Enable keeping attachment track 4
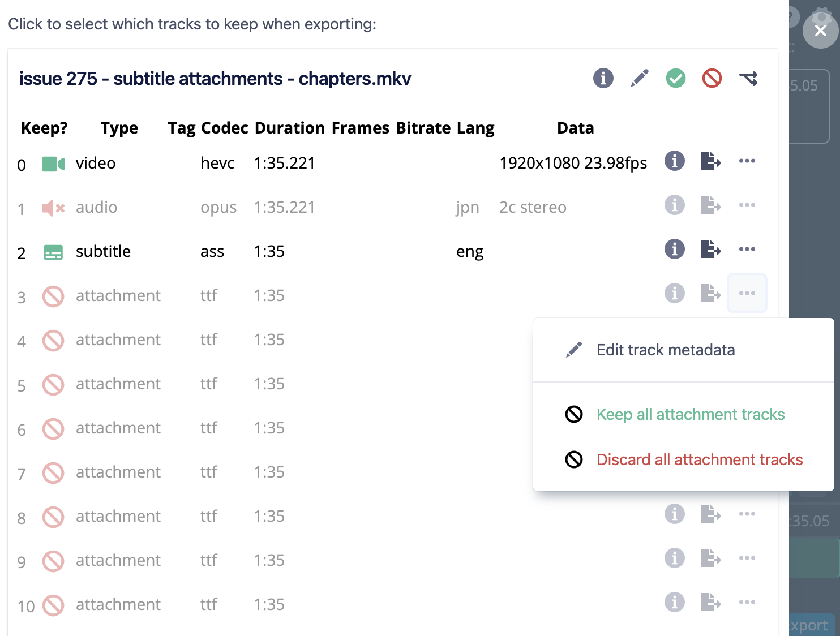This screenshot has width=840, height=636. 53,341
